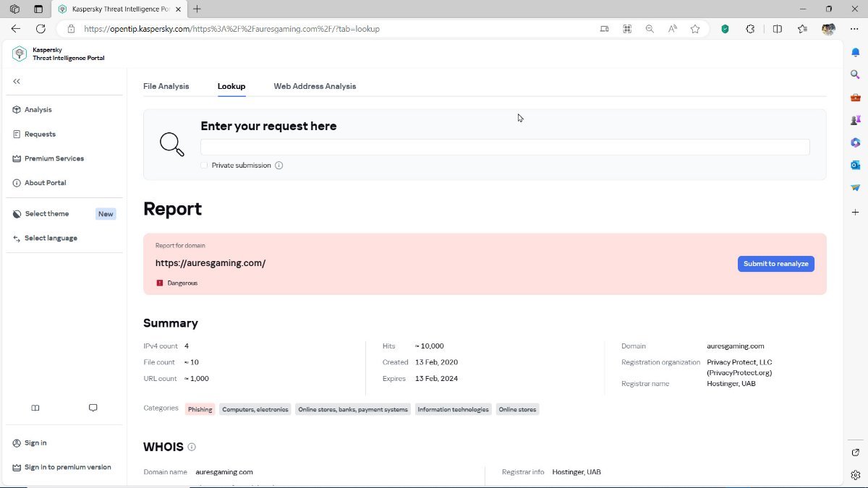Click Information technologies category tag
Screen dimensions: 868x488
click(453, 409)
